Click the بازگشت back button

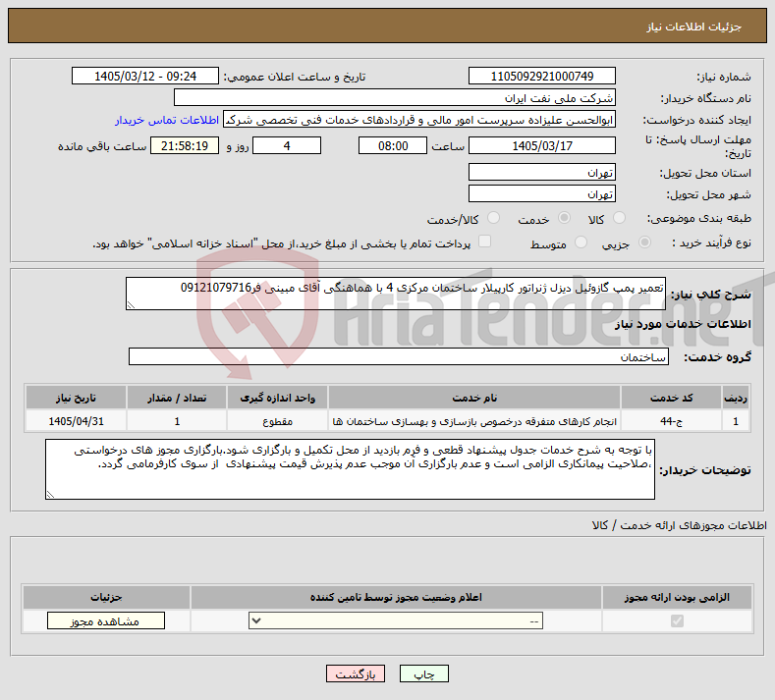pos(356,673)
